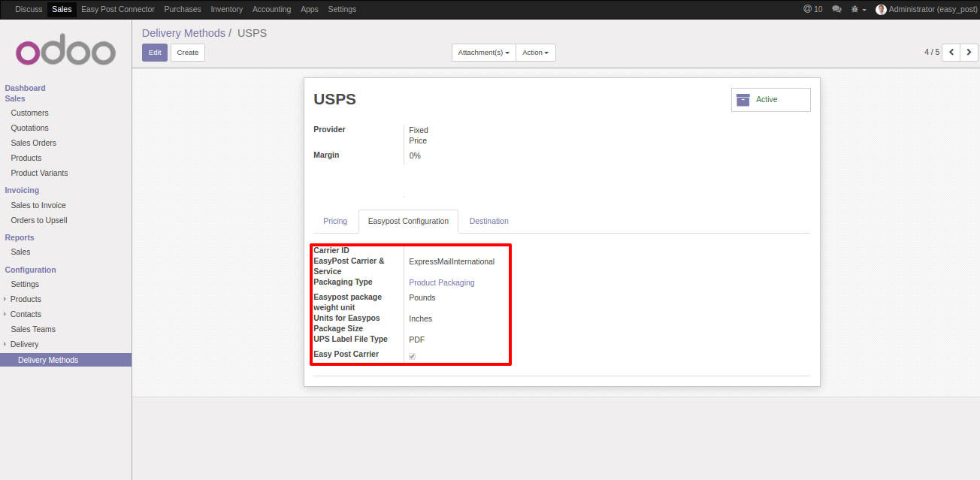The width and height of the screenshot is (980, 480).
Task: Click the Reports section header in sidebar
Action: pos(20,237)
